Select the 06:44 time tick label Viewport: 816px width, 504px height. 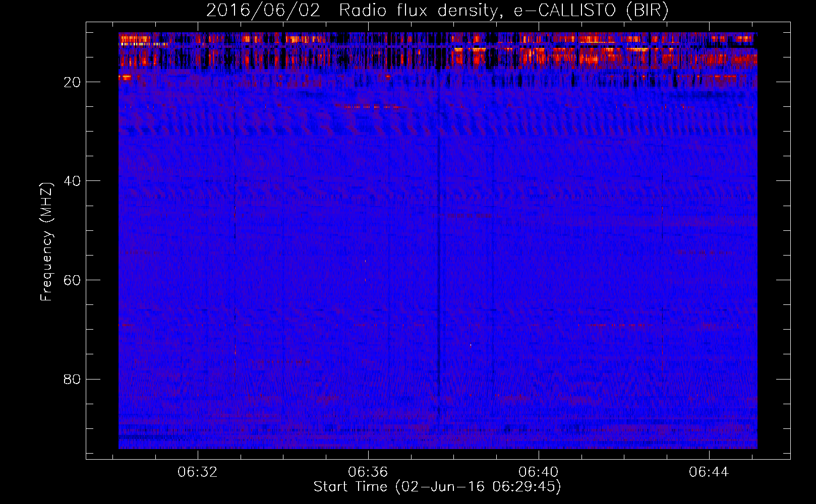tap(709, 472)
